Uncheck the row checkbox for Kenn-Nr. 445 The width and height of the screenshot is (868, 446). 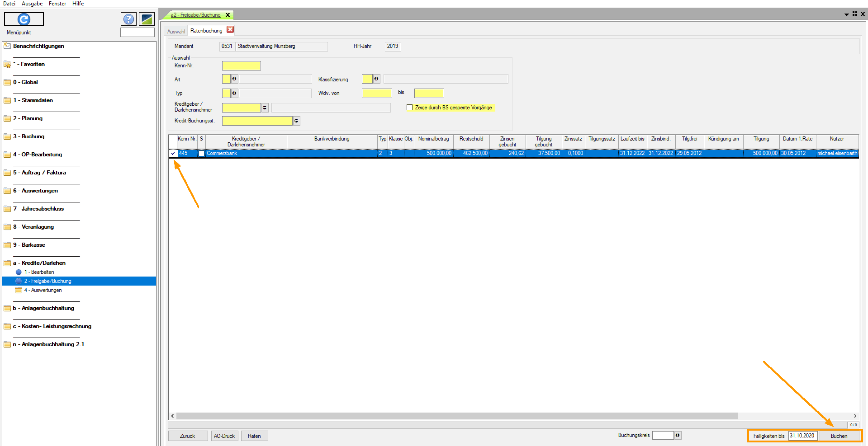point(173,154)
